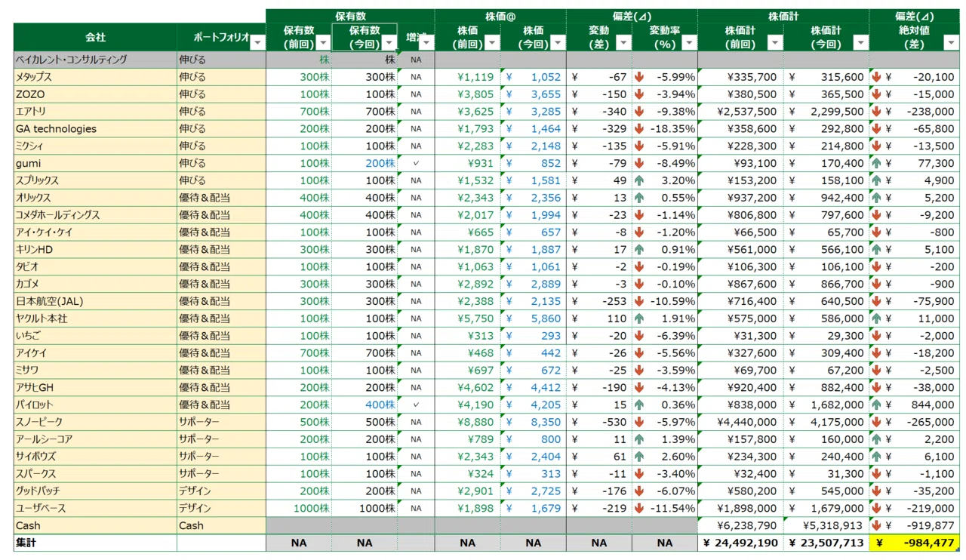Viewport: 966px width, 560px height.
Task: Click the green up arrow beside 6,100
Action: click(876, 457)
